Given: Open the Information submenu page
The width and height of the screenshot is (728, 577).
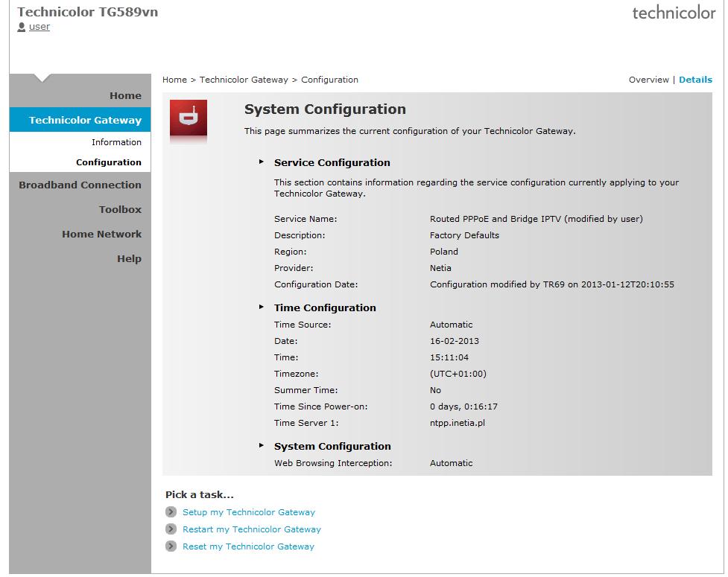Looking at the screenshot, I should pos(116,142).
